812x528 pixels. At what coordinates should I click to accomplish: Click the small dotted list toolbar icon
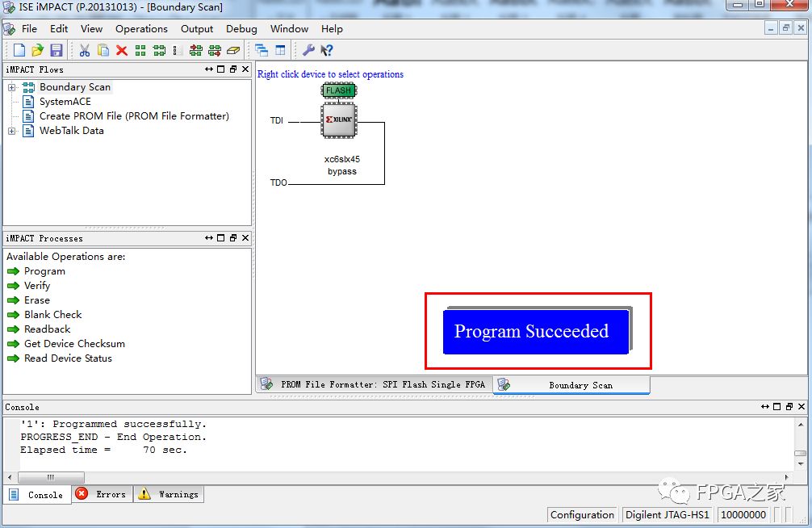coord(175,50)
